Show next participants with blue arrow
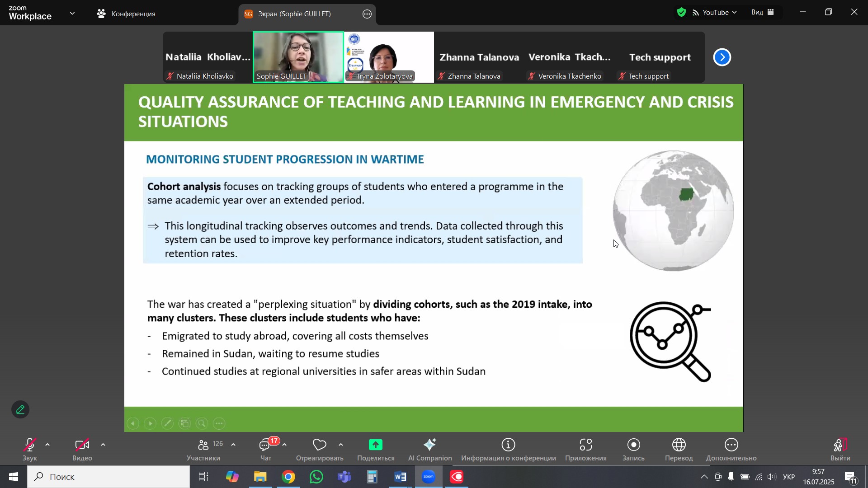The width and height of the screenshot is (868, 488). (722, 57)
